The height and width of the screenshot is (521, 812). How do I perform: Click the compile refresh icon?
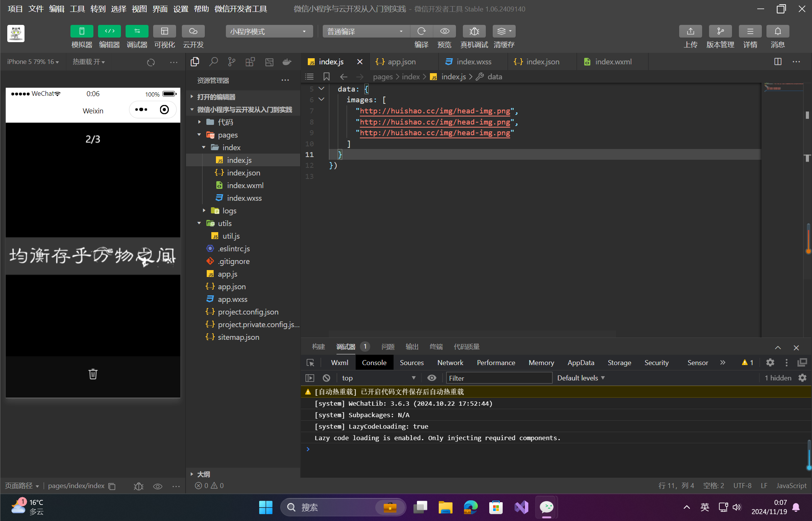point(422,31)
